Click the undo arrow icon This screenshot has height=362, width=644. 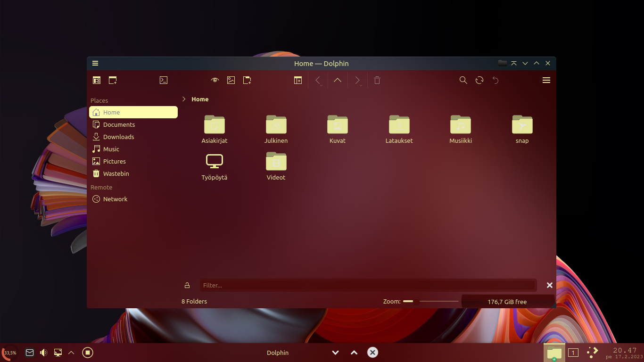click(x=495, y=80)
